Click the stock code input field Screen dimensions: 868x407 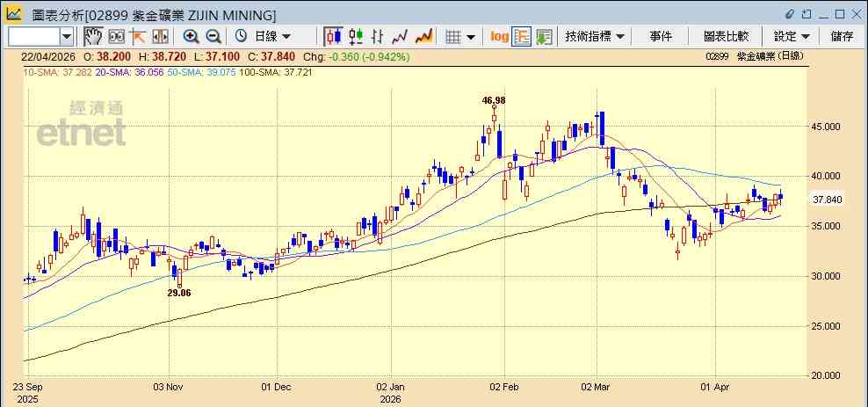coord(34,37)
